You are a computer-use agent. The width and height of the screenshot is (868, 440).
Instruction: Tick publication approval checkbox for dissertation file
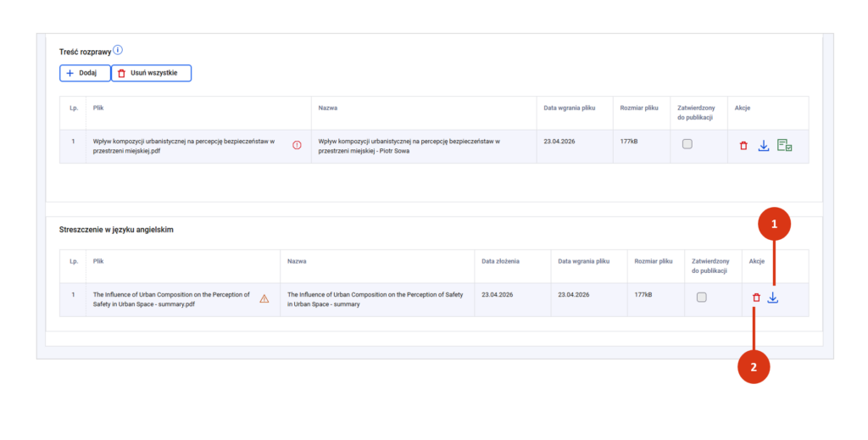coord(687,144)
